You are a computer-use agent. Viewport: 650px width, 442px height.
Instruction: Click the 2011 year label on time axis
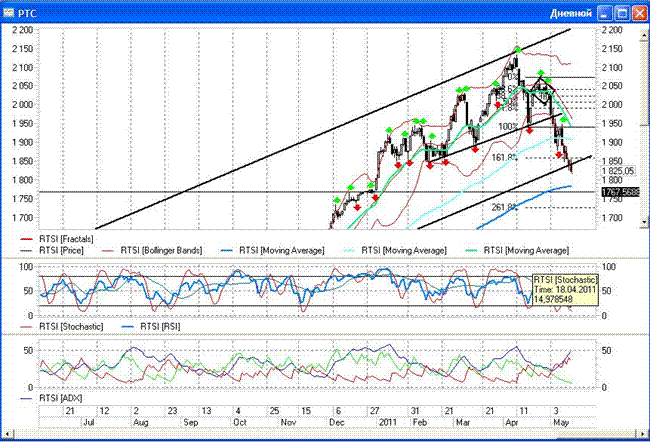click(388, 422)
